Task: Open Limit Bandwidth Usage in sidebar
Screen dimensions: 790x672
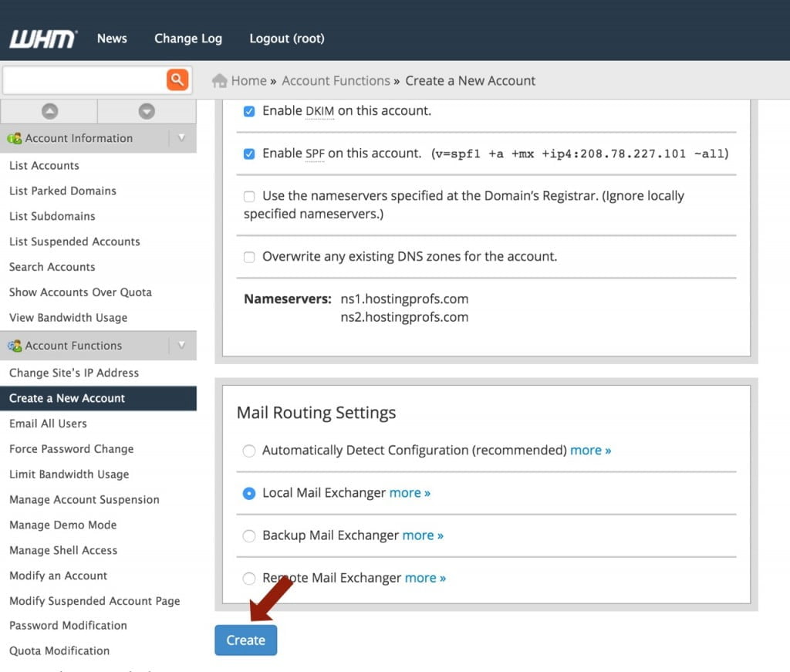Action: [69, 474]
